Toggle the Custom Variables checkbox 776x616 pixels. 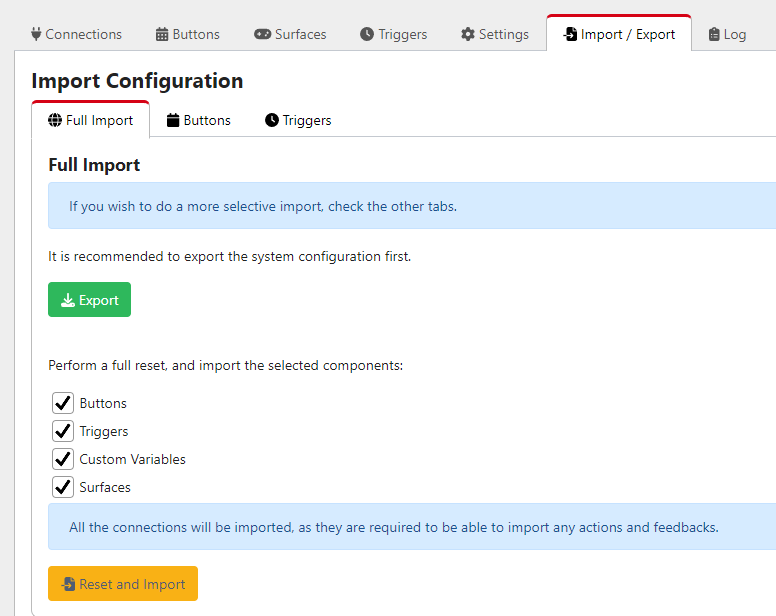(63, 459)
